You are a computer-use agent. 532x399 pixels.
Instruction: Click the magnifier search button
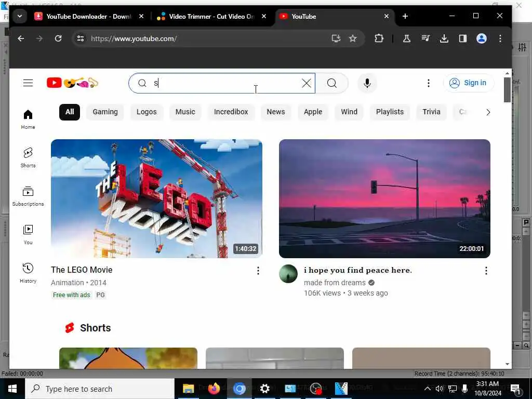(332, 83)
